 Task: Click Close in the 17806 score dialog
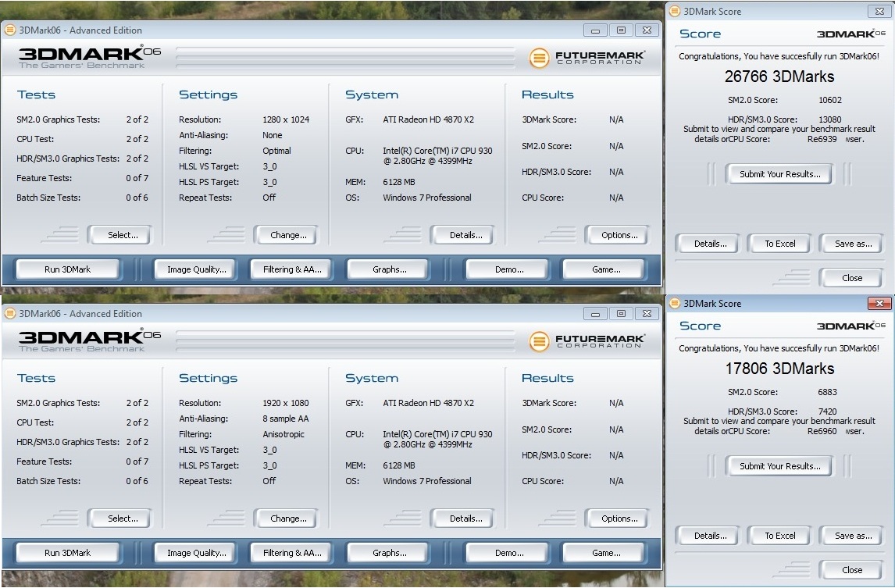point(851,570)
